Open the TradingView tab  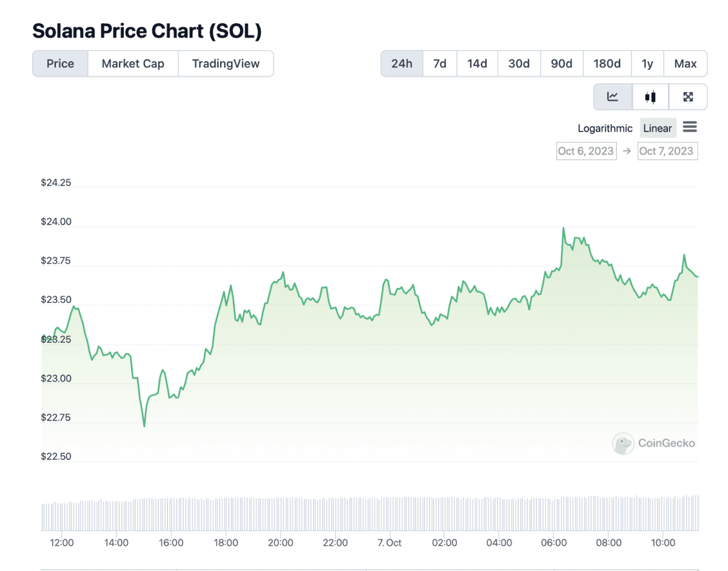click(x=226, y=63)
